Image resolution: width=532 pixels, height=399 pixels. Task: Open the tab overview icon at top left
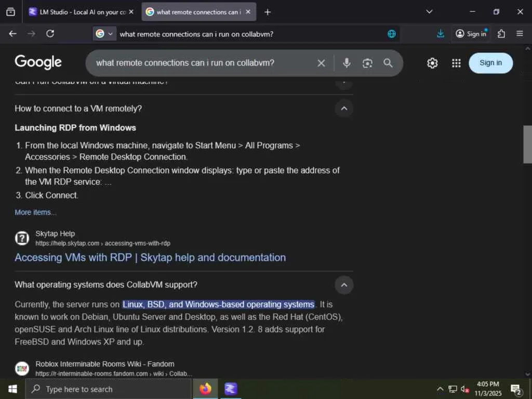pyautogui.click(x=10, y=12)
